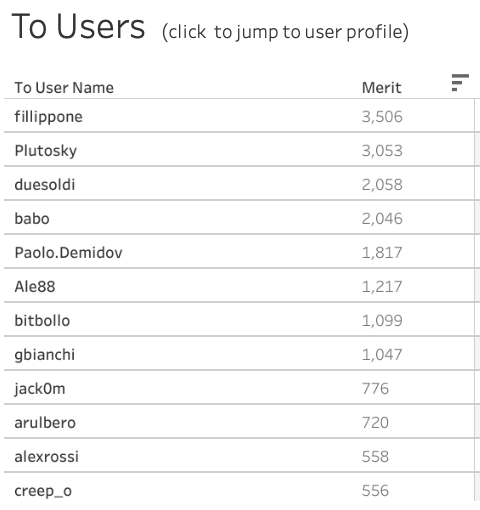Open fillippone's user profile

coord(48,117)
